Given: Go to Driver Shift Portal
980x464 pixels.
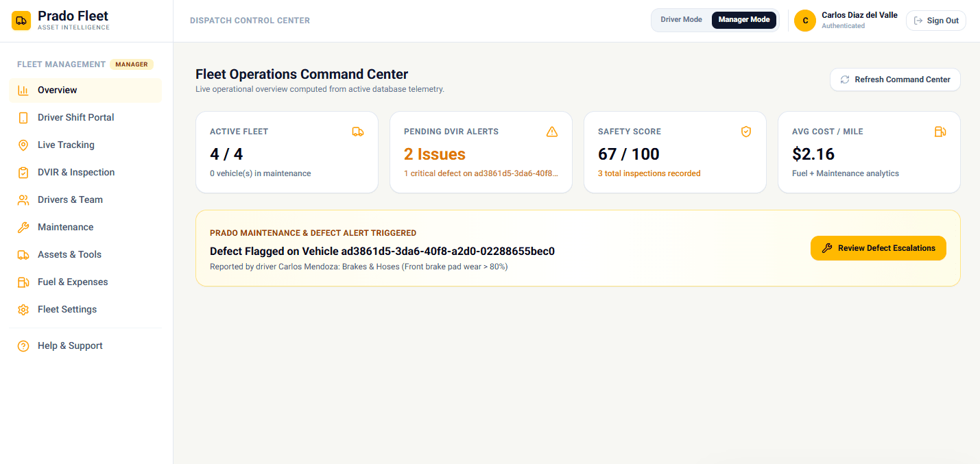Looking at the screenshot, I should [x=86, y=117].
